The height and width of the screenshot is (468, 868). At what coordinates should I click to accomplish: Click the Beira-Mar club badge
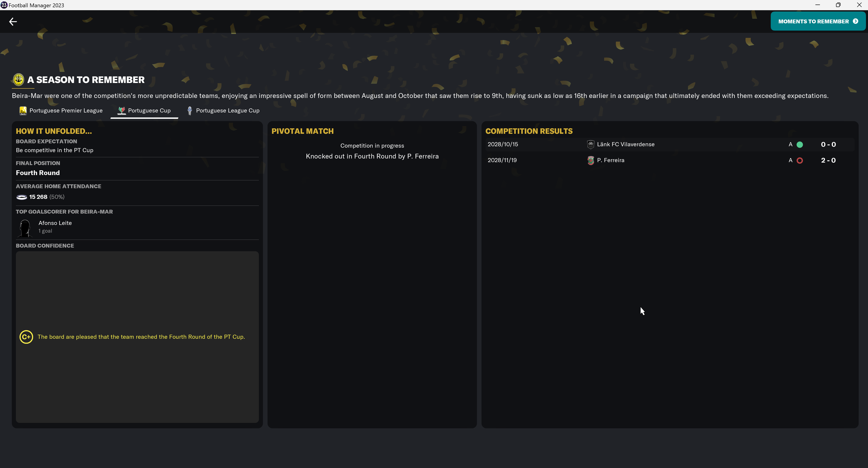[x=19, y=80]
